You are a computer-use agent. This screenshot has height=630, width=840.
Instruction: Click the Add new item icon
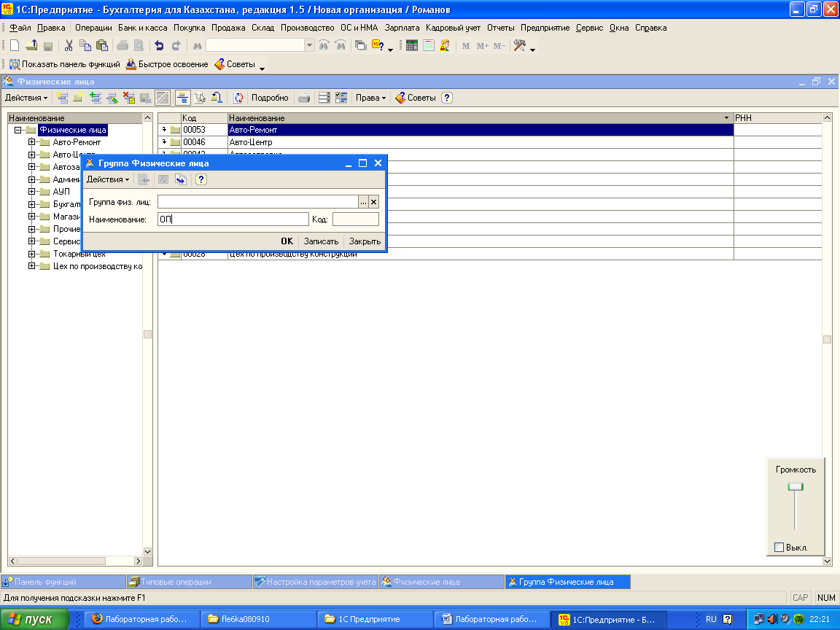pyautogui.click(x=62, y=98)
